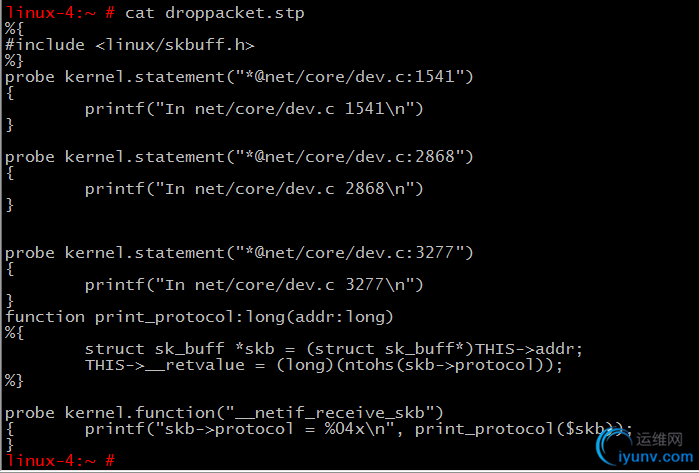Image resolution: width=699 pixels, height=473 pixels.
Task: Click the probe statement for dev.c:2868
Action: [x=239, y=156]
